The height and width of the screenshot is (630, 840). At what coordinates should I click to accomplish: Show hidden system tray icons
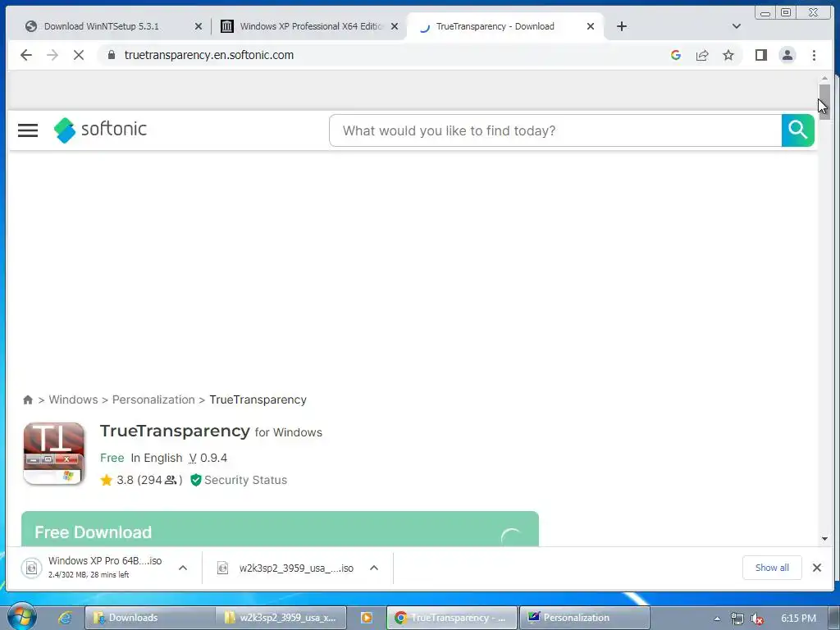[717, 619]
